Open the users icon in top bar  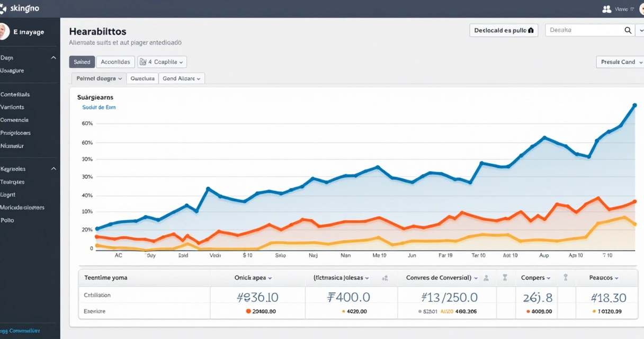point(607,9)
